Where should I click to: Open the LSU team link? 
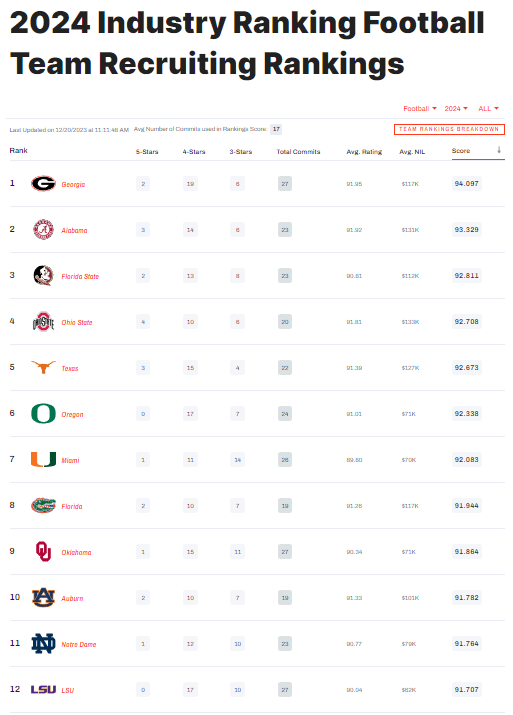[67, 690]
